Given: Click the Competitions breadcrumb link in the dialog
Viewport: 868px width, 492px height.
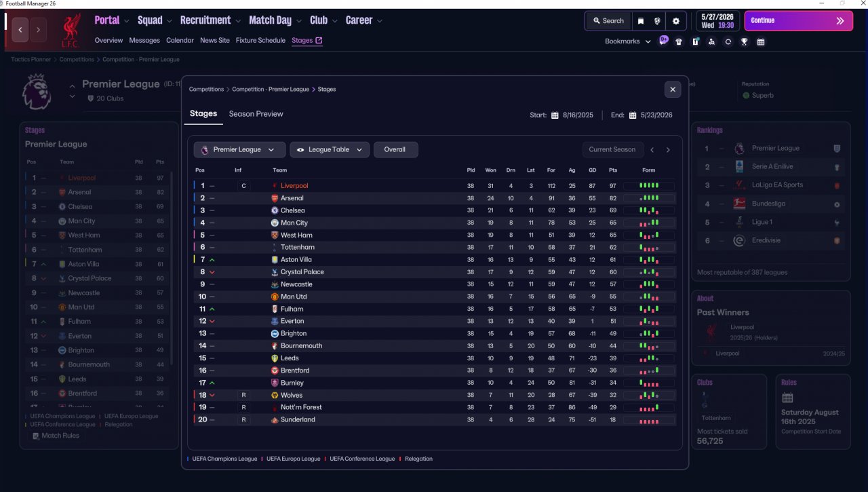Looking at the screenshot, I should (207, 90).
